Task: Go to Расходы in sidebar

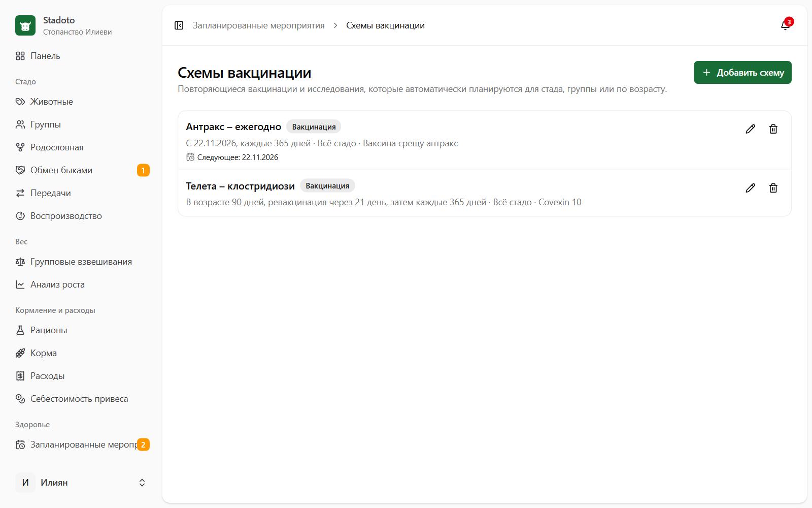Action: (82, 376)
